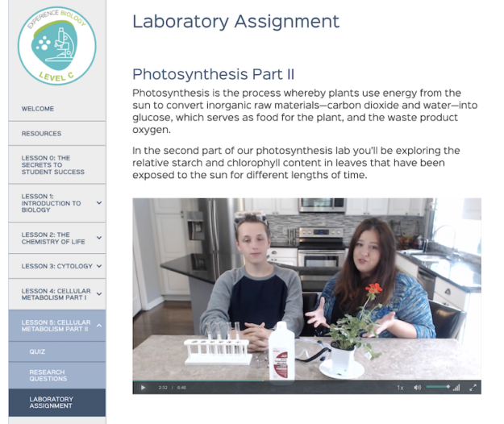Viewport: 504px width, 424px height.
Task: Enter fullscreen video mode
Action: [x=473, y=388]
